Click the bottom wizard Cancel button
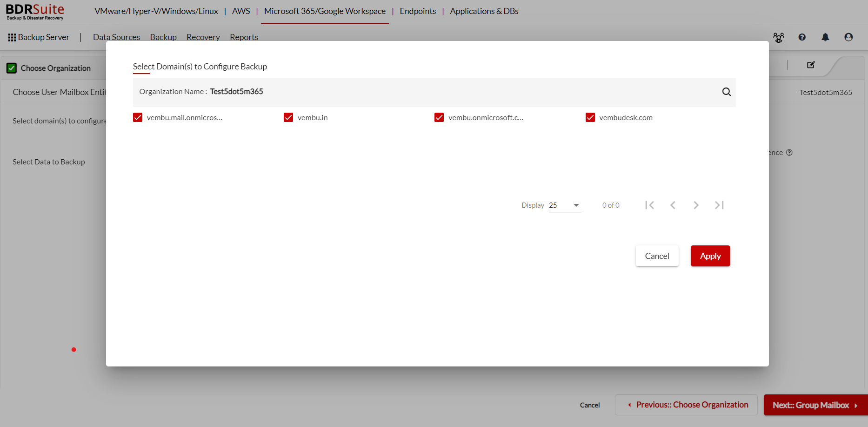 click(x=590, y=405)
